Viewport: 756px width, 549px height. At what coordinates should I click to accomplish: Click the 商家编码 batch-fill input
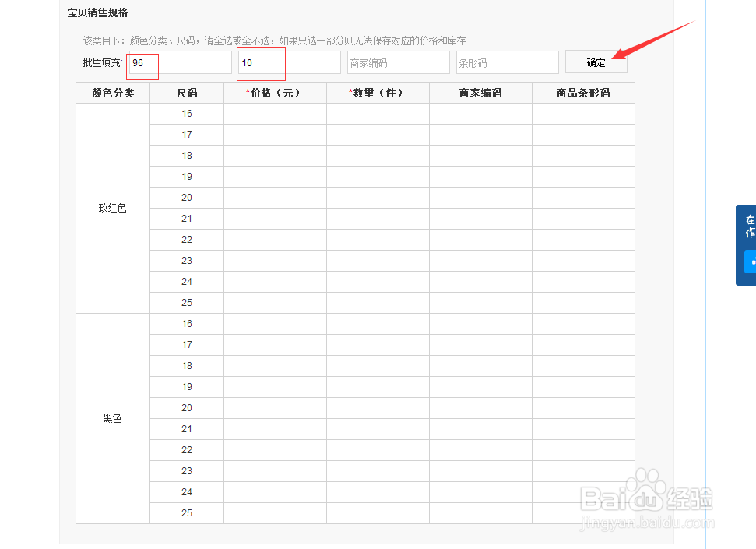[399, 62]
